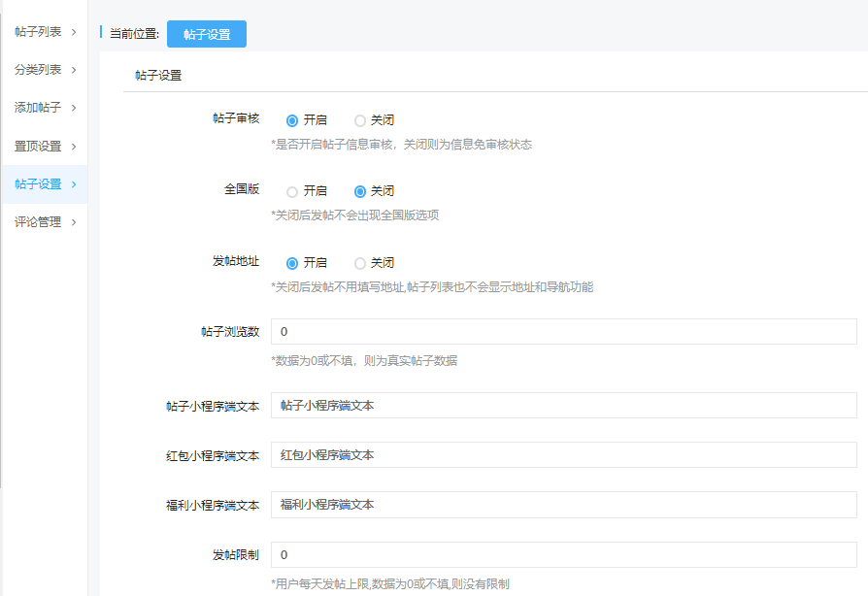The width and height of the screenshot is (868, 596).
Task: Click hint text 是否开启帖子信息审核
Action: coord(401,145)
